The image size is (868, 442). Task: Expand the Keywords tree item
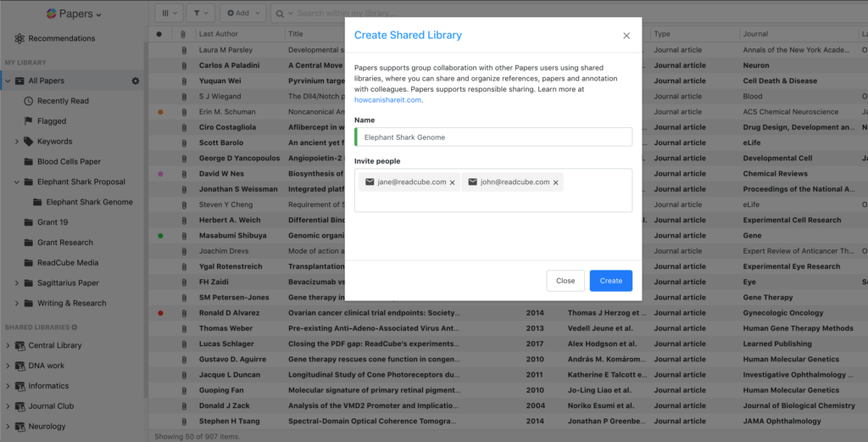[17, 142]
